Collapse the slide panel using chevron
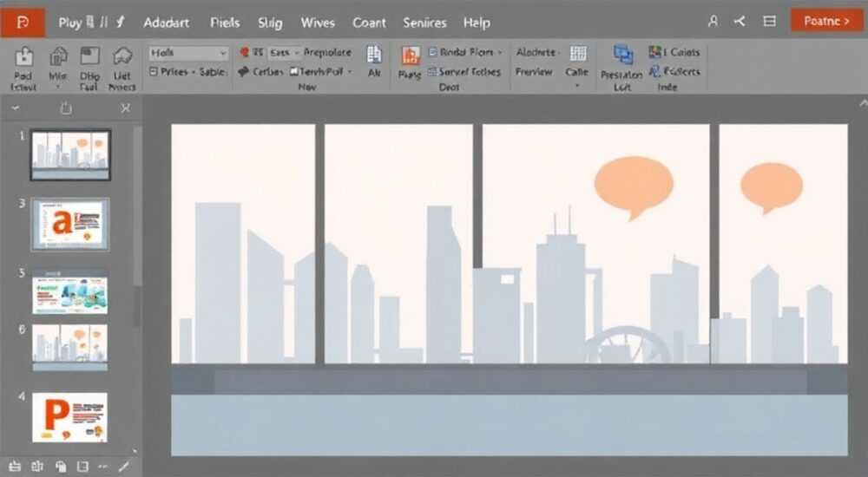This screenshot has height=477, width=868. coord(16,108)
